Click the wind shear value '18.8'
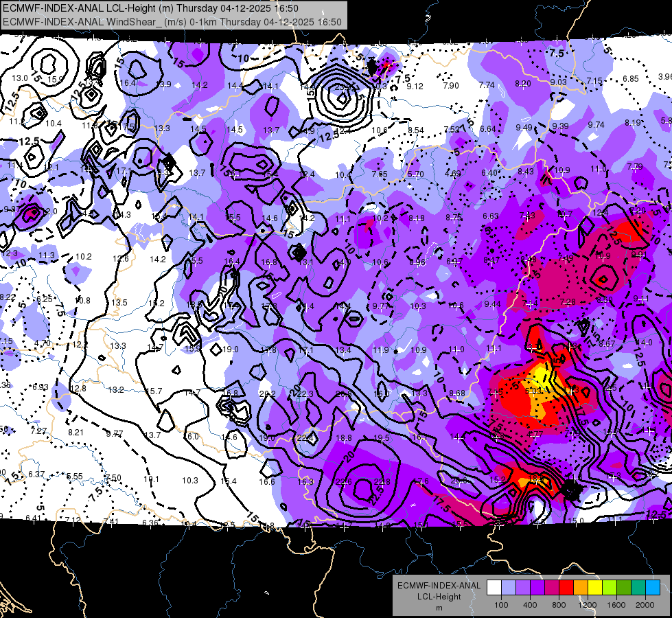 coord(344,438)
